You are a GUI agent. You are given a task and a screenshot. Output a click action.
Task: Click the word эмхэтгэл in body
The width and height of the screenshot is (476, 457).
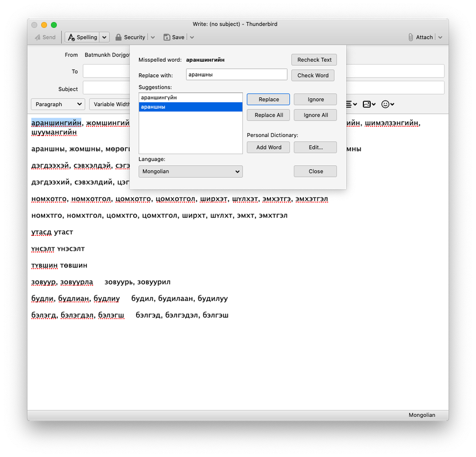click(x=312, y=199)
